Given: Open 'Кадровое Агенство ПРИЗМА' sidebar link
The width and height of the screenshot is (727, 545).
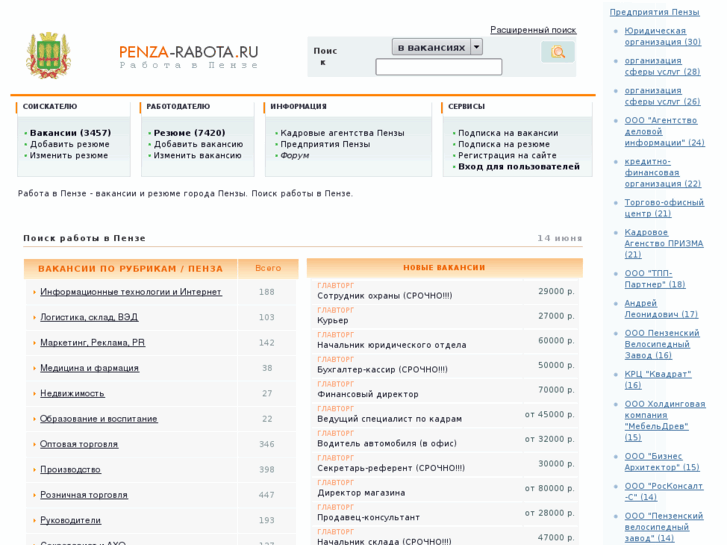Looking at the screenshot, I should click(x=663, y=243).
